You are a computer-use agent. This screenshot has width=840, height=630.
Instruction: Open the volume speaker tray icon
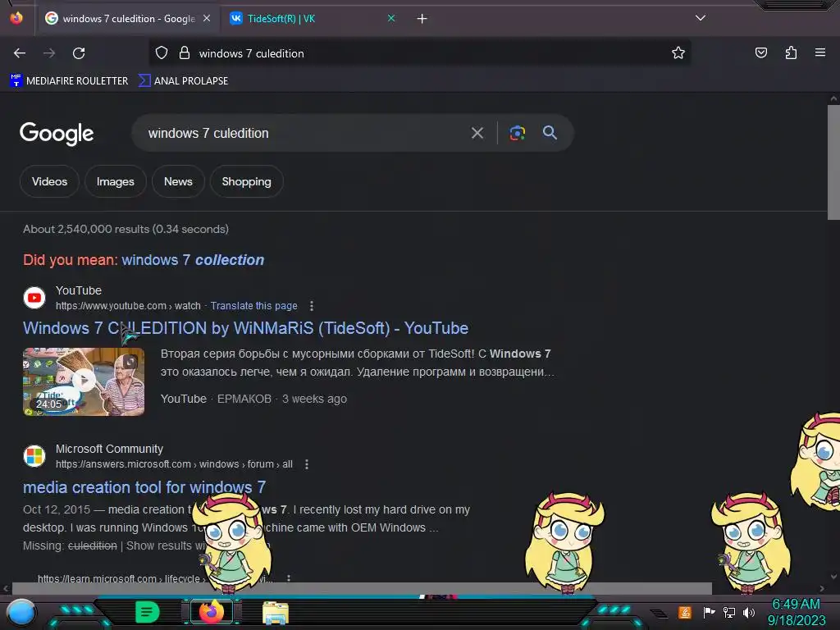tap(749, 612)
